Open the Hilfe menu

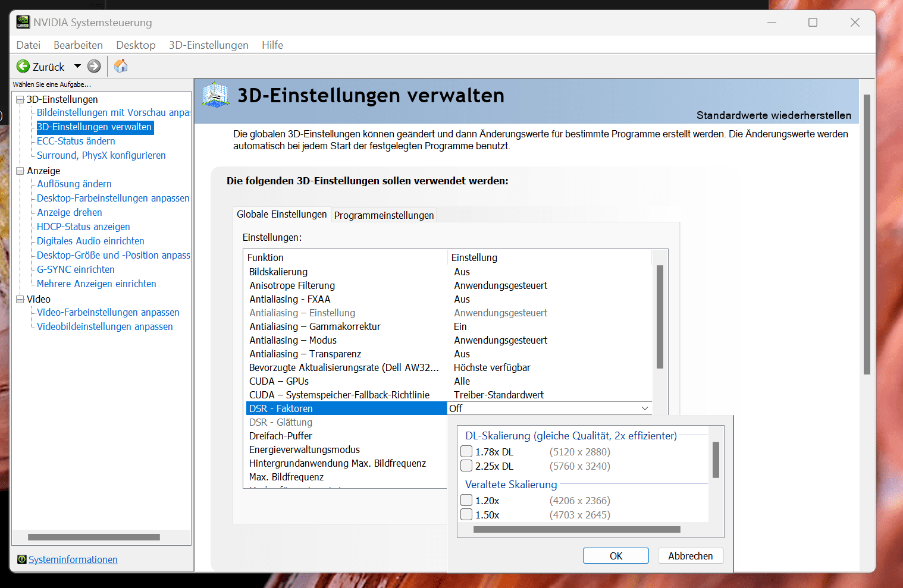272,45
